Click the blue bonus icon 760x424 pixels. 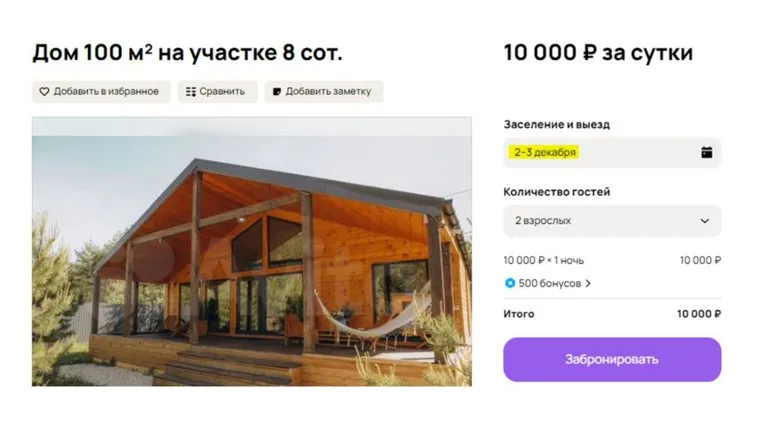tap(510, 283)
